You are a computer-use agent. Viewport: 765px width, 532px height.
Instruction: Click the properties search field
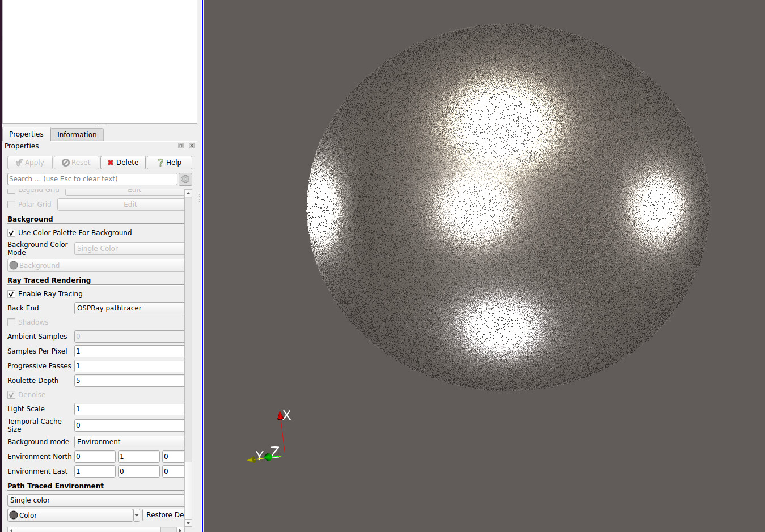pos(92,179)
